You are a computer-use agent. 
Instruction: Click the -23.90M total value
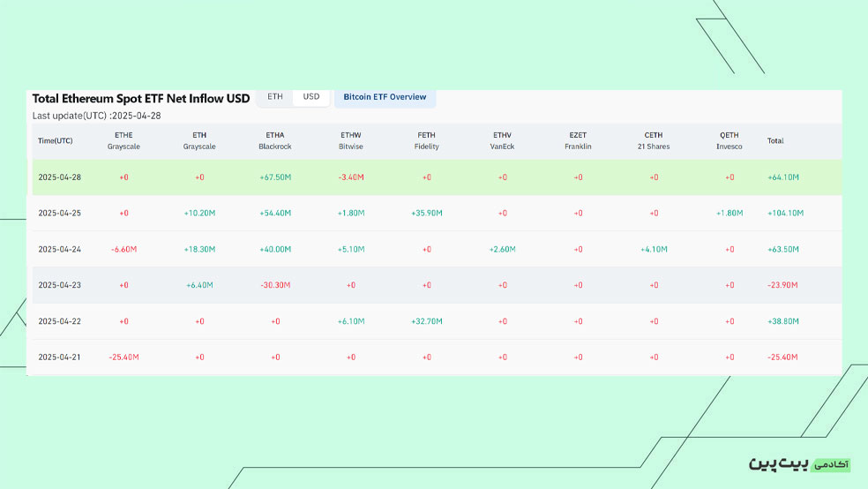(x=782, y=285)
